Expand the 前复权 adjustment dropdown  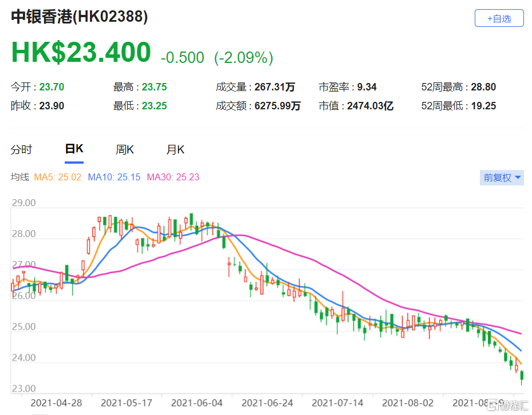[502, 177]
